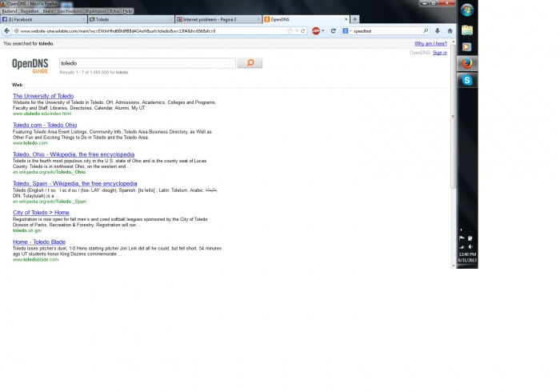This screenshot has height=392, width=560.
Task: Open Windows Media Player from the taskbar
Action: coord(466,46)
